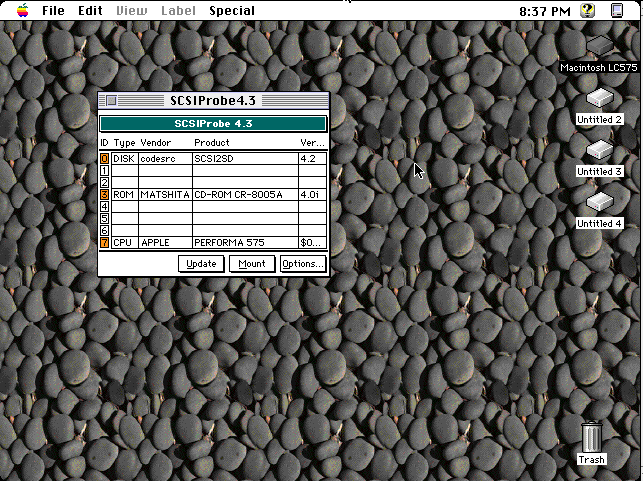643x481 pixels.
Task: Select the Untitled 2 drive icon
Action: click(x=599, y=98)
